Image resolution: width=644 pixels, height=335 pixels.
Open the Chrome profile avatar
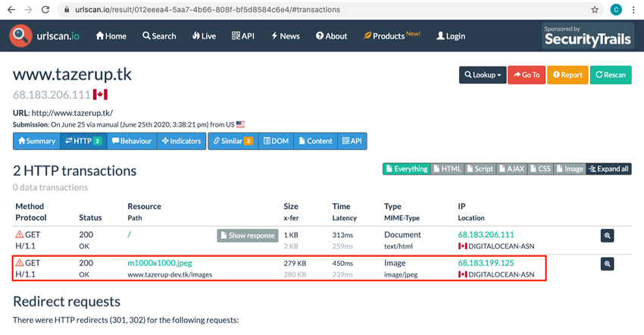[616, 9]
